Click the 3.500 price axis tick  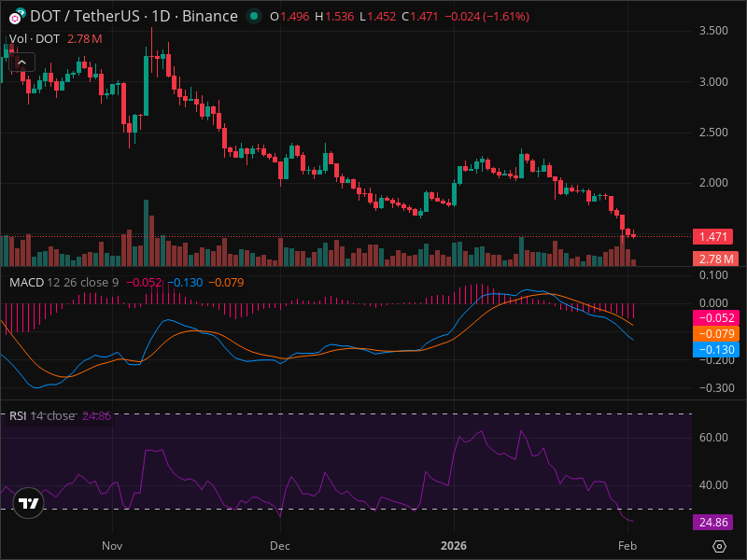(x=713, y=31)
